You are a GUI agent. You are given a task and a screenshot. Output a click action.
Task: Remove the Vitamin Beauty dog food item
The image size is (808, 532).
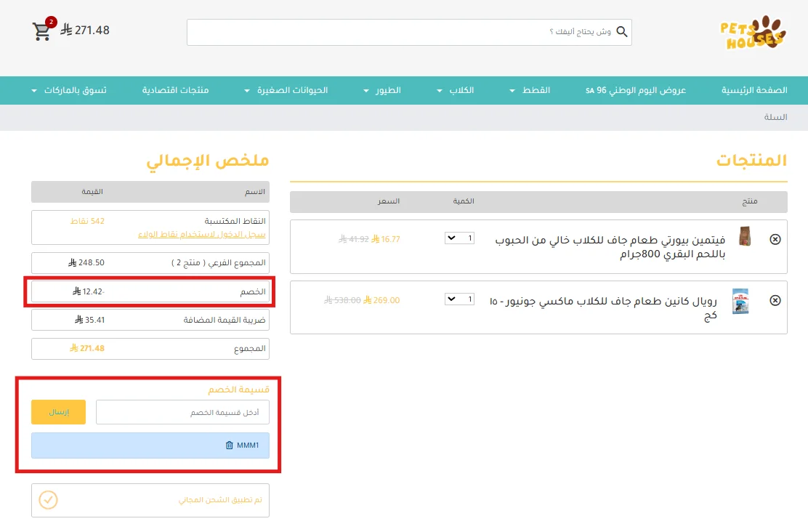point(775,239)
